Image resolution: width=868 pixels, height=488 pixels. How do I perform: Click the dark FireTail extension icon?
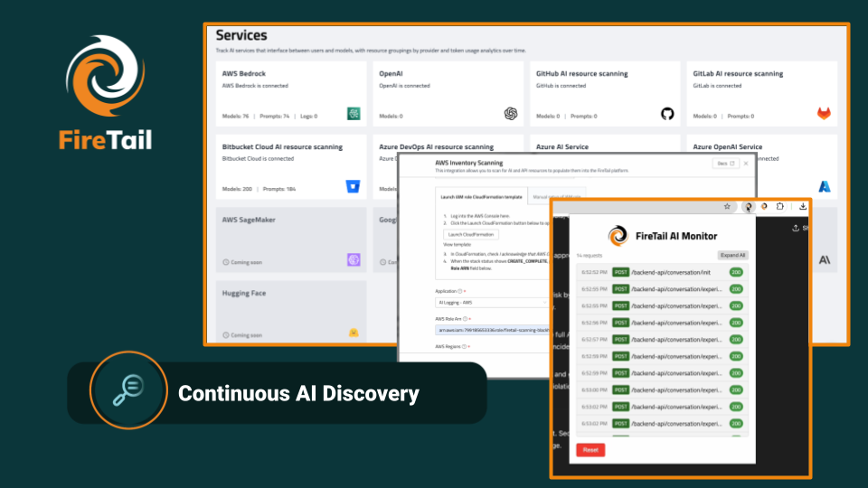[x=748, y=207]
